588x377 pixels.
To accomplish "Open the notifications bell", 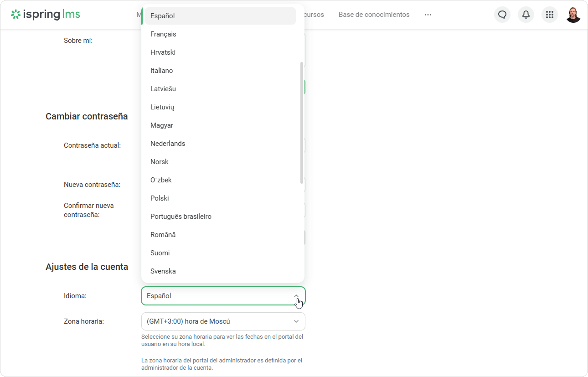I will point(526,15).
